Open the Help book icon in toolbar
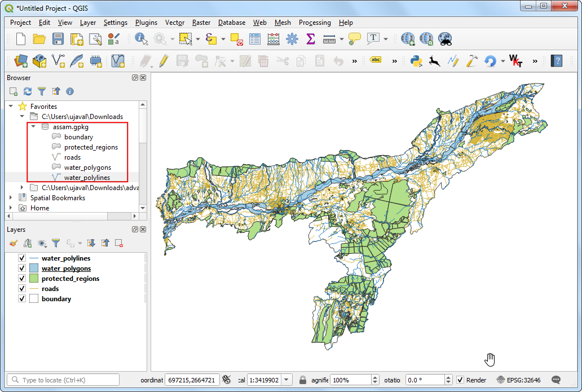 557,60
